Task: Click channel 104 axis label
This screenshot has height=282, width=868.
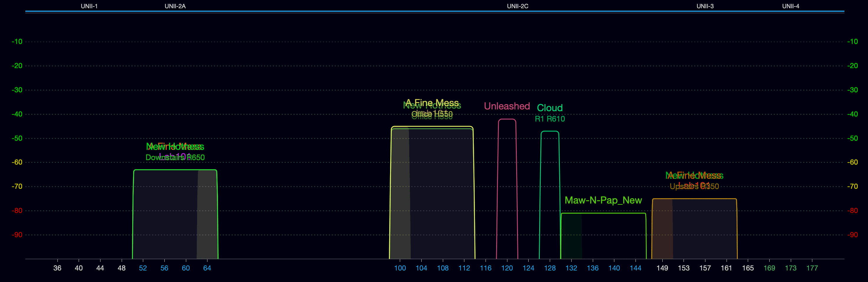Action: coord(421,268)
